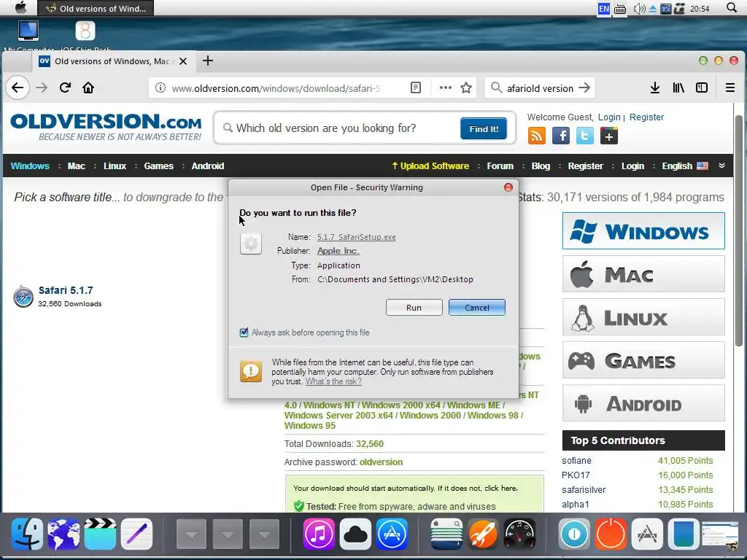Open the RSS feed icon
This screenshot has width=747, height=560.
click(x=537, y=136)
